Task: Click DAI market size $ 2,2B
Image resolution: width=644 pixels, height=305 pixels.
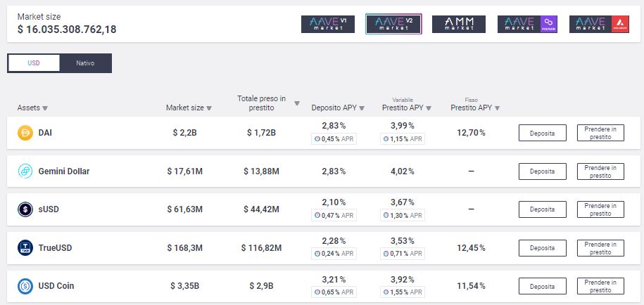Action: [185, 133]
